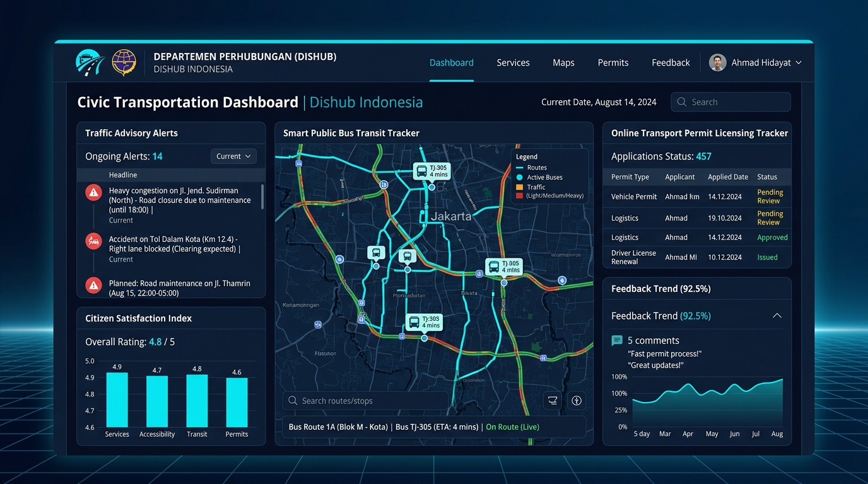The image size is (868, 484).
Task: Go to the Maps tab
Action: 563,62
